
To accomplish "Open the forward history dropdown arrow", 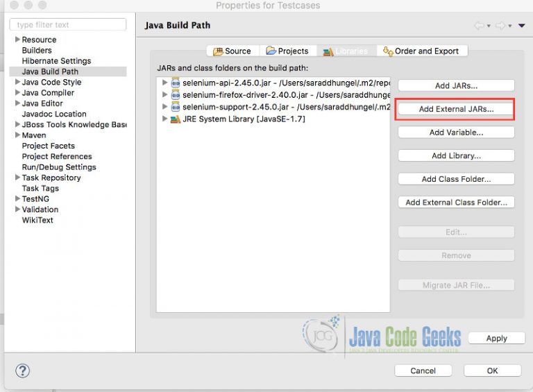I will (x=509, y=26).
